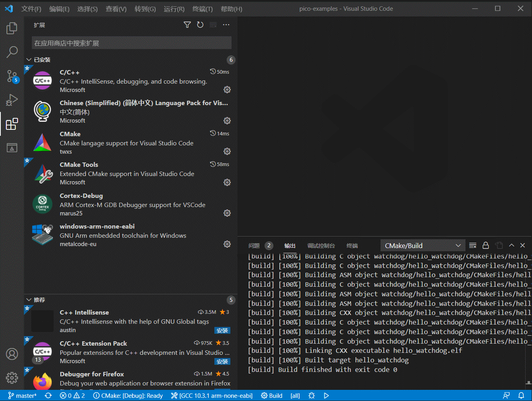Open the Accounts menu icon
The image size is (532, 401).
pyautogui.click(x=12, y=354)
